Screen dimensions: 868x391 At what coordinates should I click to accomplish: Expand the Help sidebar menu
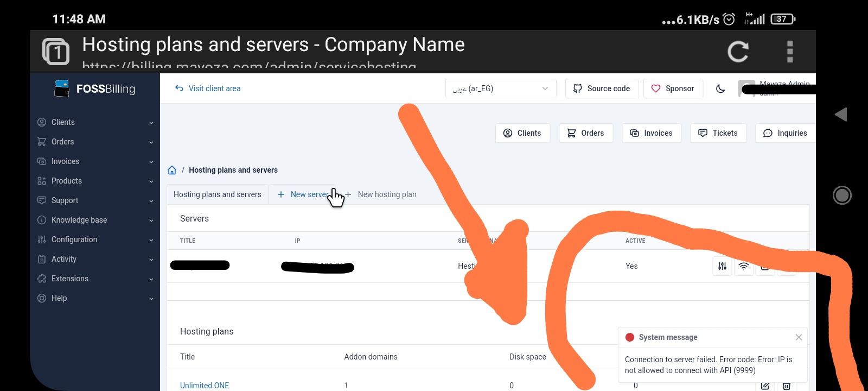pos(95,298)
